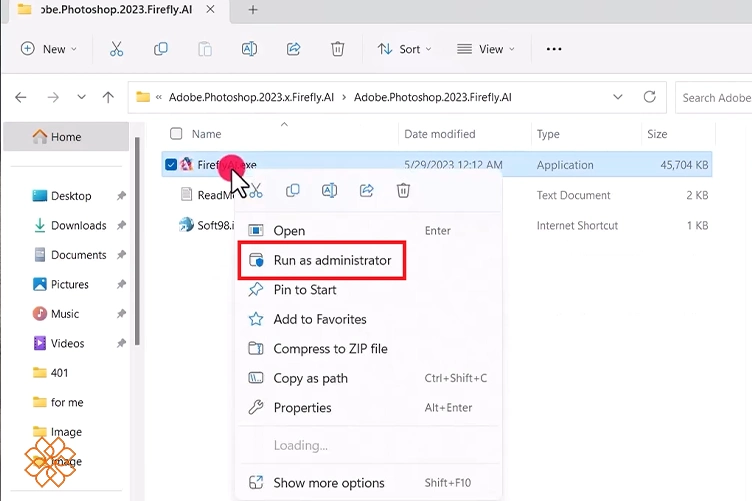Open Pictures in the sidebar
This screenshot has width=752, height=501.
click(70, 284)
